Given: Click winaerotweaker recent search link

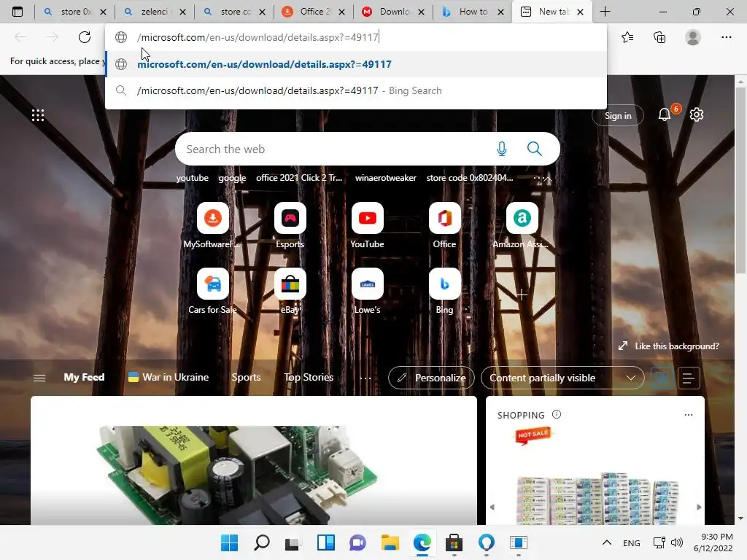Looking at the screenshot, I should click(x=385, y=178).
